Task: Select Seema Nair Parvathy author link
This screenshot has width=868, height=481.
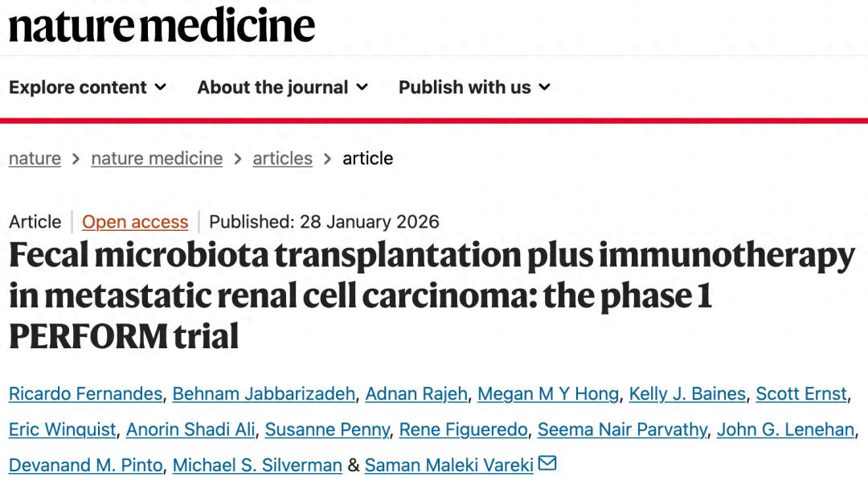Action: tap(623, 430)
